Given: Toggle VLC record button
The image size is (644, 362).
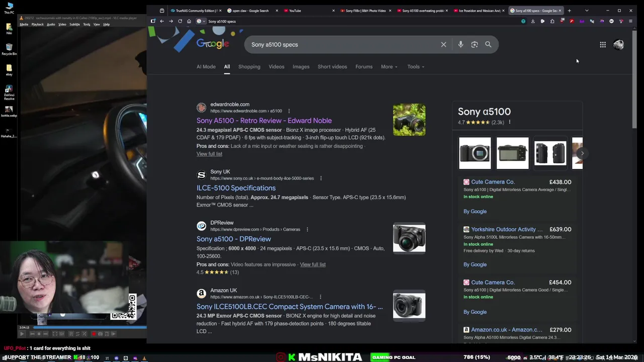Looking at the screenshot, I should 94,334.
